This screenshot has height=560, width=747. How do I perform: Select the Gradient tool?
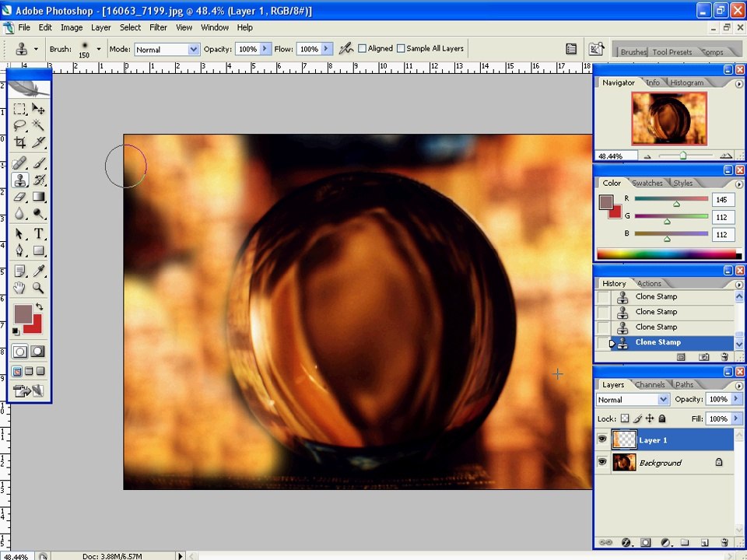(39, 197)
